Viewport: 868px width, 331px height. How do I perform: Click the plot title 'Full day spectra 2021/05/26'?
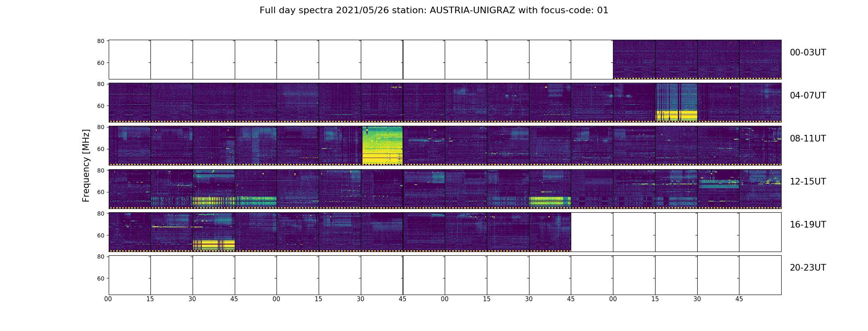coord(324,10)
